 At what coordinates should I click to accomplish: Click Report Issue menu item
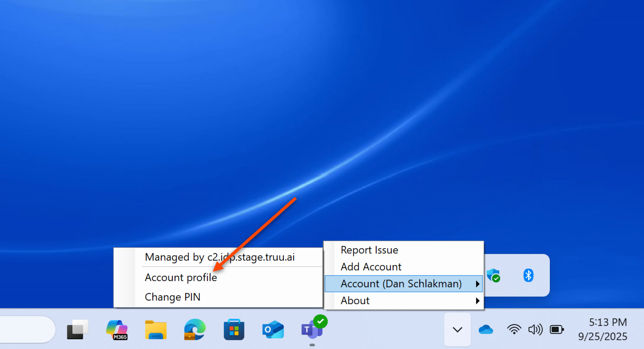(x=369, y=250)
